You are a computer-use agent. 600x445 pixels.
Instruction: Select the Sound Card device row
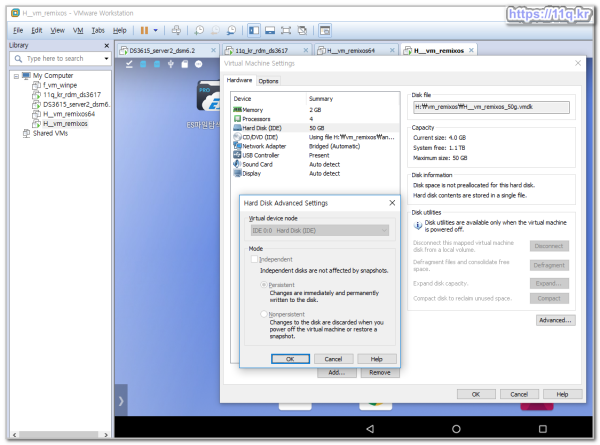pos(315,165)
